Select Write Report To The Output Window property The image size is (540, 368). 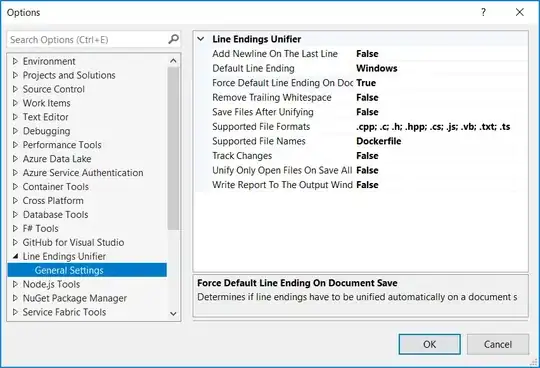pos(282,185)
